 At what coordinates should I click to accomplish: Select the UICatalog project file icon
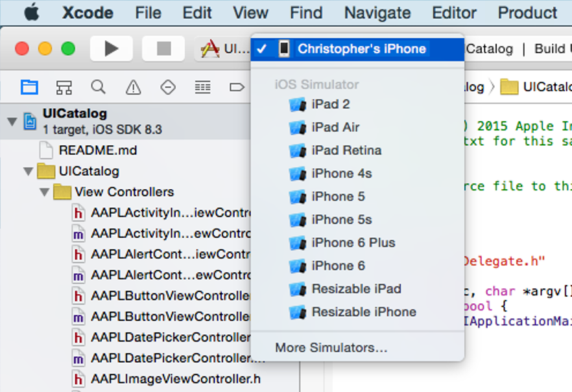pyautogui.click(x=30, y=121)
